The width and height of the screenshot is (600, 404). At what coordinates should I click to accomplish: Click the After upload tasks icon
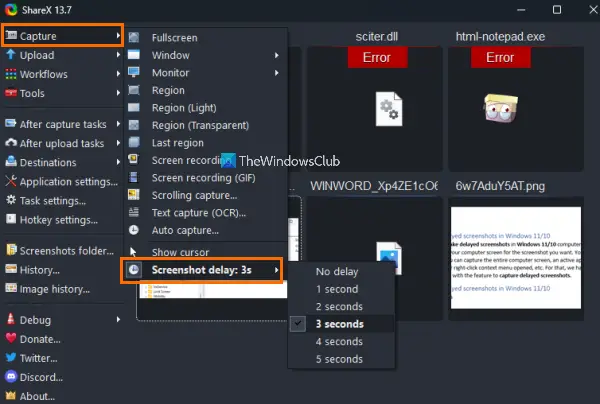(11, 143)
